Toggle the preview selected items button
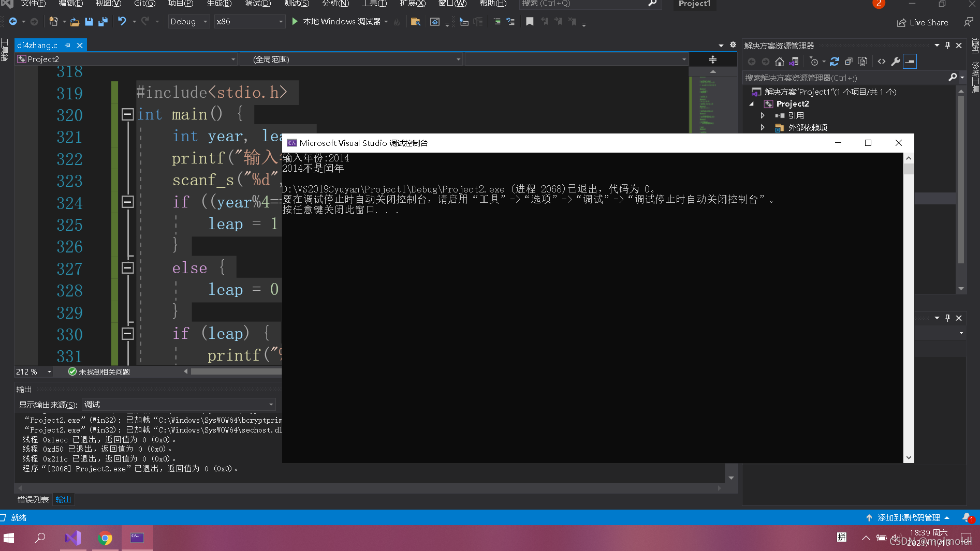This screenshot has width=980, height=551. pyautogui.click(x=910, y=62)
